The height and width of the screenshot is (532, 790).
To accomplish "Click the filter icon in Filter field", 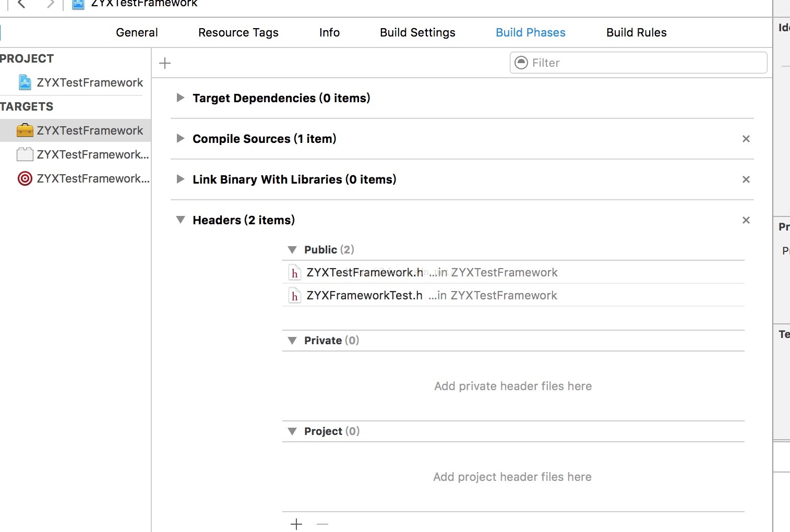I will coord(521,63).
